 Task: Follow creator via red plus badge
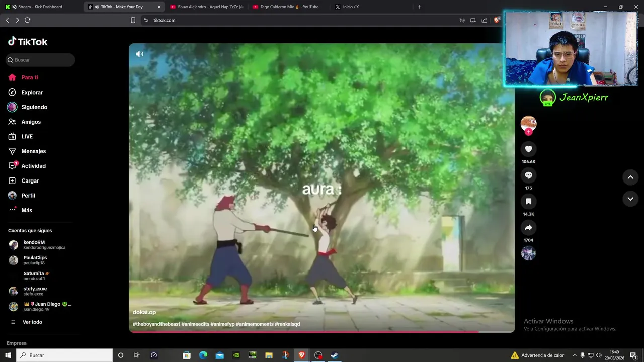[528, 132]
